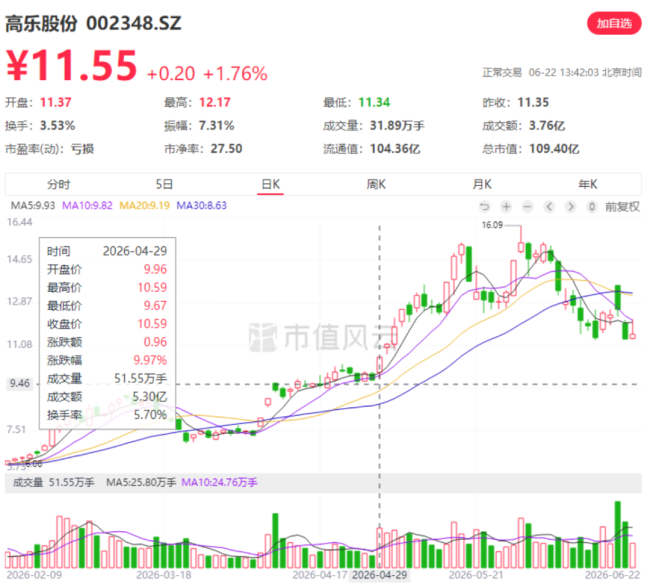Click the 2026-02-09 date axis label
Screen dimensions: 650x584
34,575
